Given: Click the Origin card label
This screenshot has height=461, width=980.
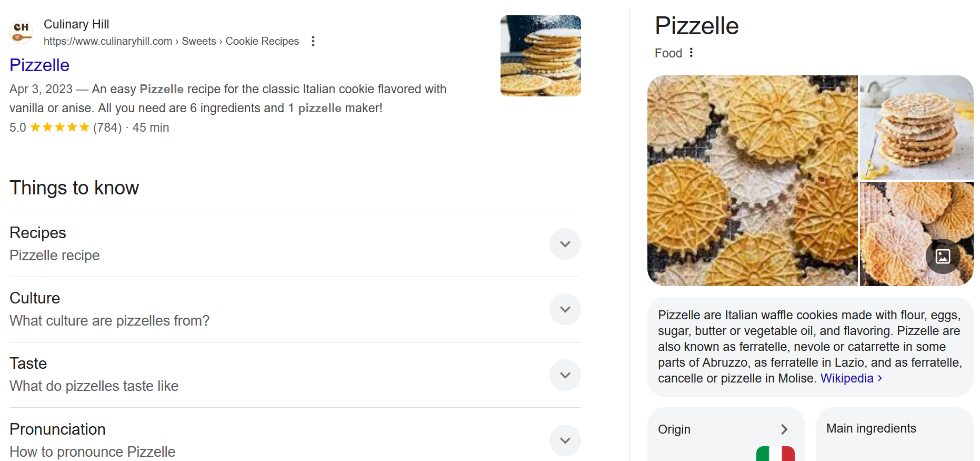Looking at the screenshot, I should point(674,429).
